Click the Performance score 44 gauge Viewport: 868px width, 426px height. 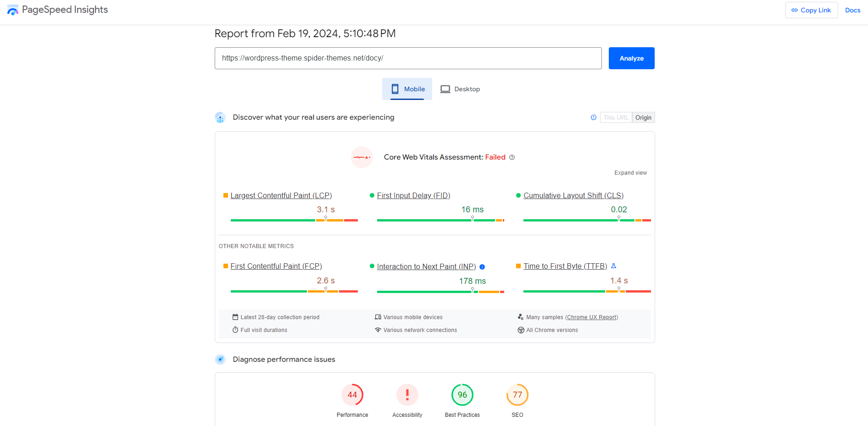tap(352, 395)
